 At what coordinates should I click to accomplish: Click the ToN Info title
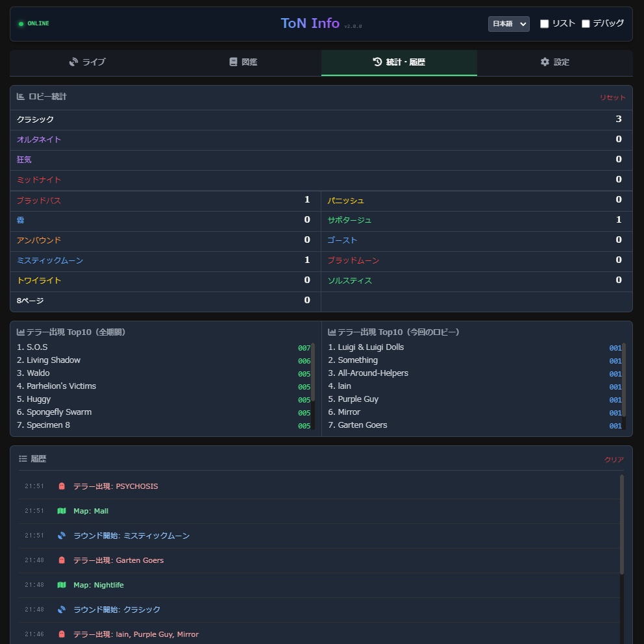pyautogui.click(x=310, y=23)
